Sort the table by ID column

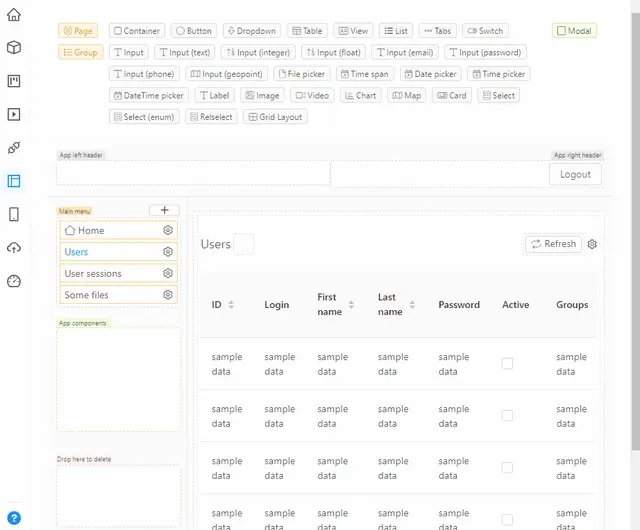pyautogui.click(x=231, y=305)
